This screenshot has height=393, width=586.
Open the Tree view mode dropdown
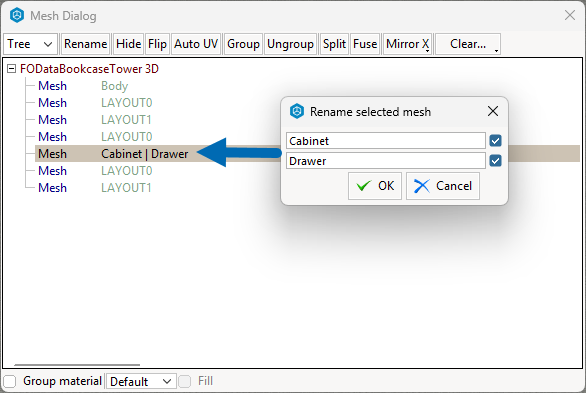coord(30,44)
